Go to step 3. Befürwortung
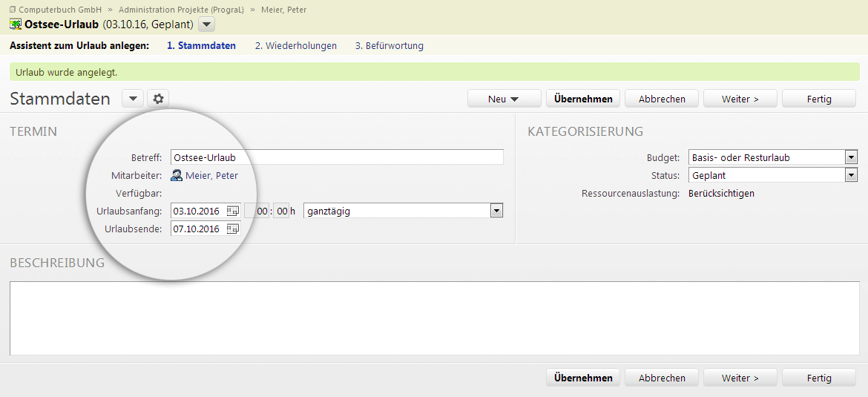The height and width of the screenshot is (397, 868). [x=389, y=46]
